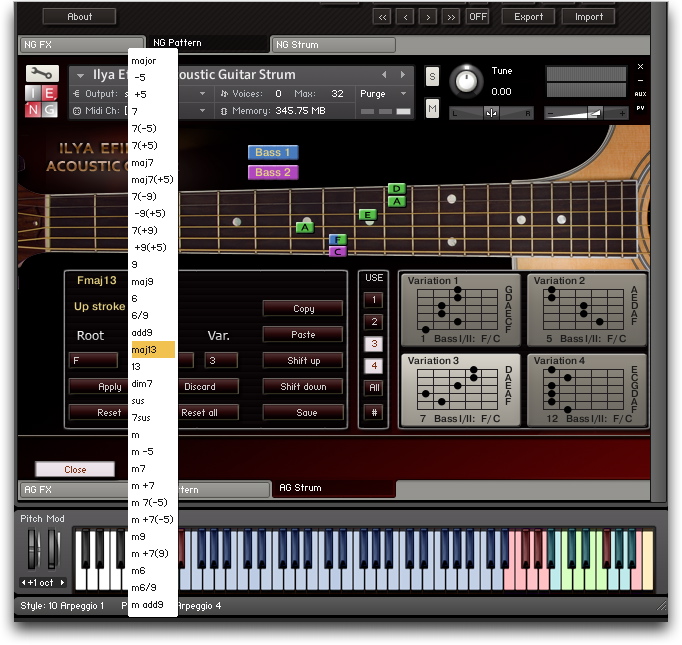Click the octave up arrow
Viewport: 682px width, 645px height.
tap(63, 582)
